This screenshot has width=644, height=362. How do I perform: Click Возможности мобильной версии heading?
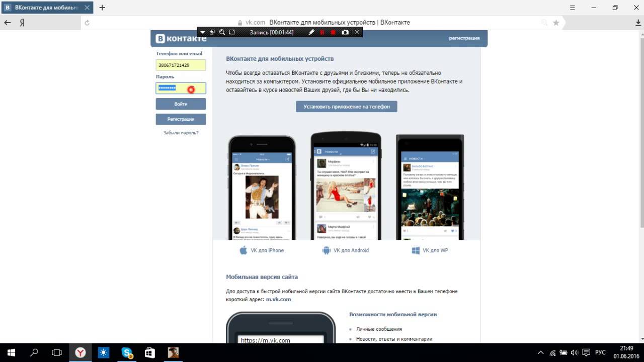(x=393, y=314)
